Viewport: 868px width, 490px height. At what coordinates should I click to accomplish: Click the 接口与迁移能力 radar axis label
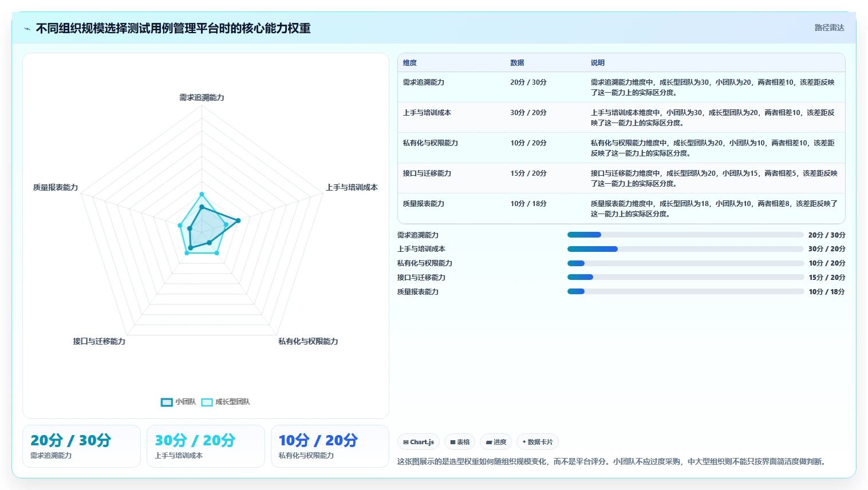pos(99,341)
